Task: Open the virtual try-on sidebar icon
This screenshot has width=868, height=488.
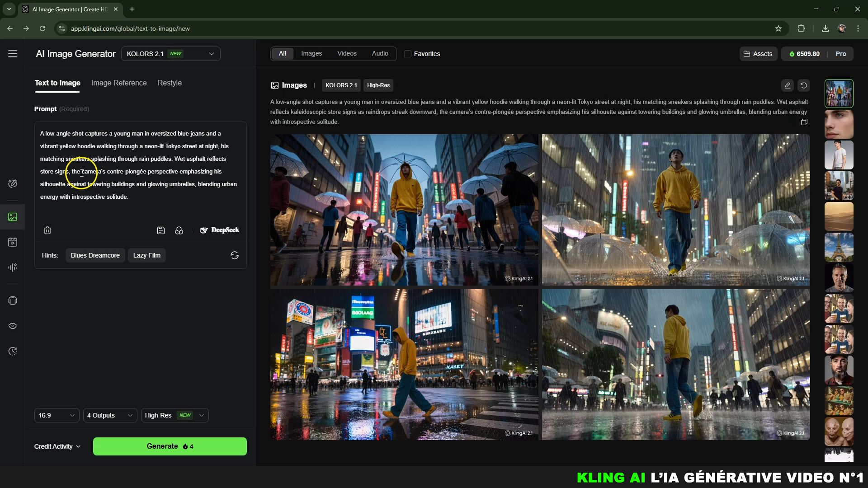Action: (13, 300)
